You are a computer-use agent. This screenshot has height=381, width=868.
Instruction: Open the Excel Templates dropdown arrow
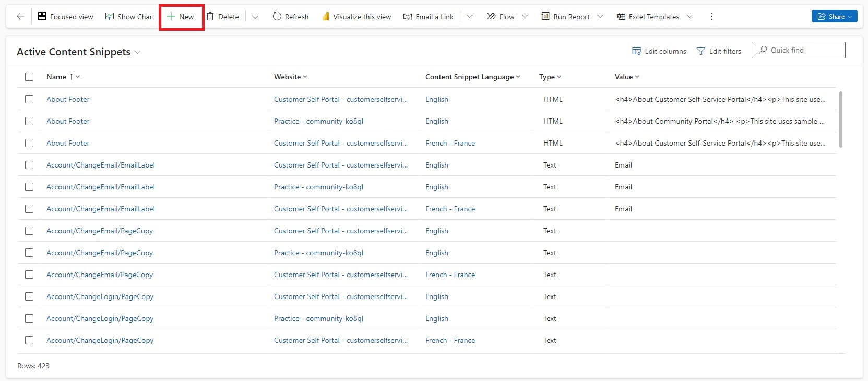point(689,17)
